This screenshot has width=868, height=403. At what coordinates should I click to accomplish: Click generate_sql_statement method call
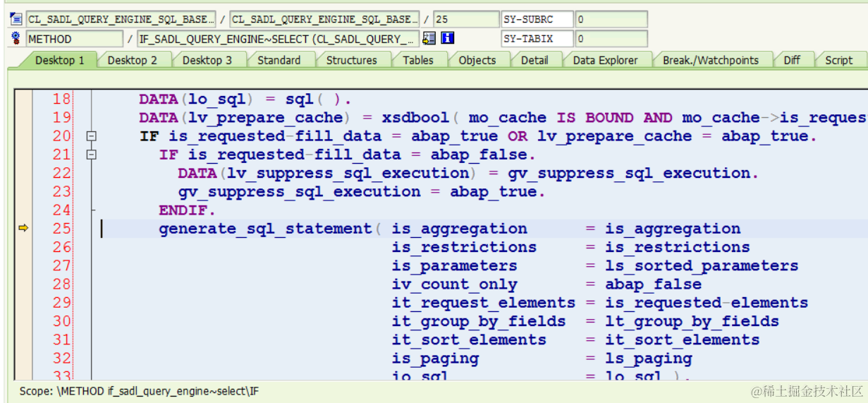click(x=264, y=229)
